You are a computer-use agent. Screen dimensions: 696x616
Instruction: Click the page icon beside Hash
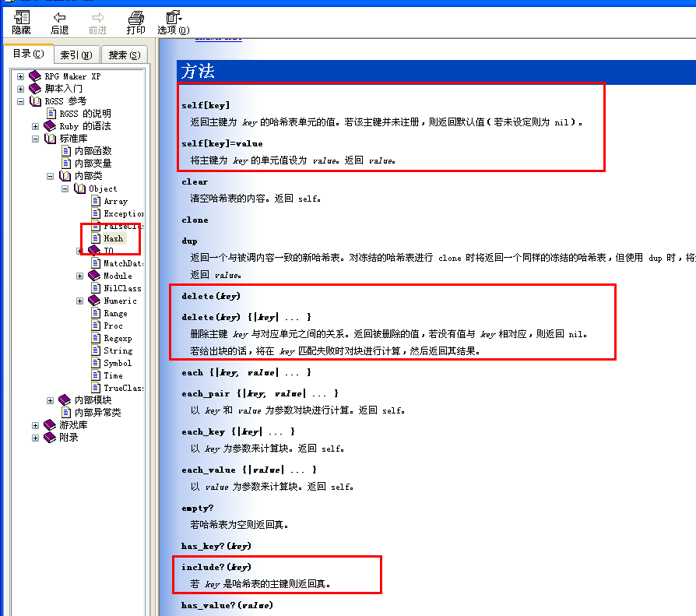pyautogui.click(x=96, y=238)
